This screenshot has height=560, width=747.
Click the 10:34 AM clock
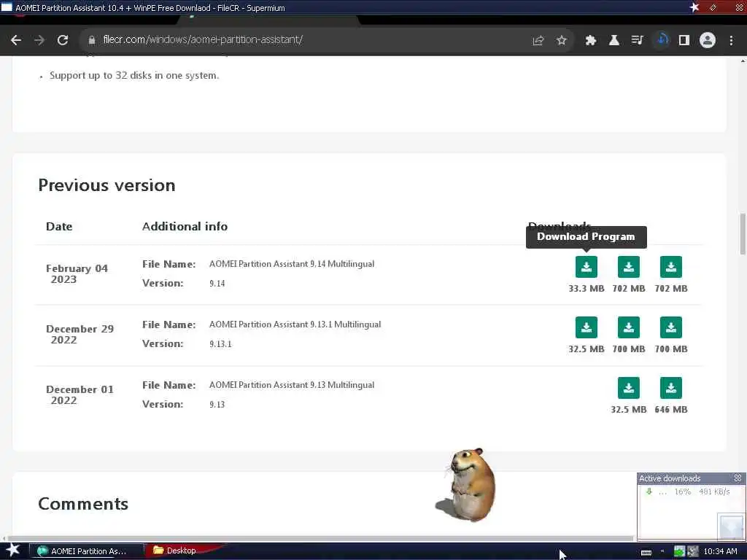coord(720,551)
